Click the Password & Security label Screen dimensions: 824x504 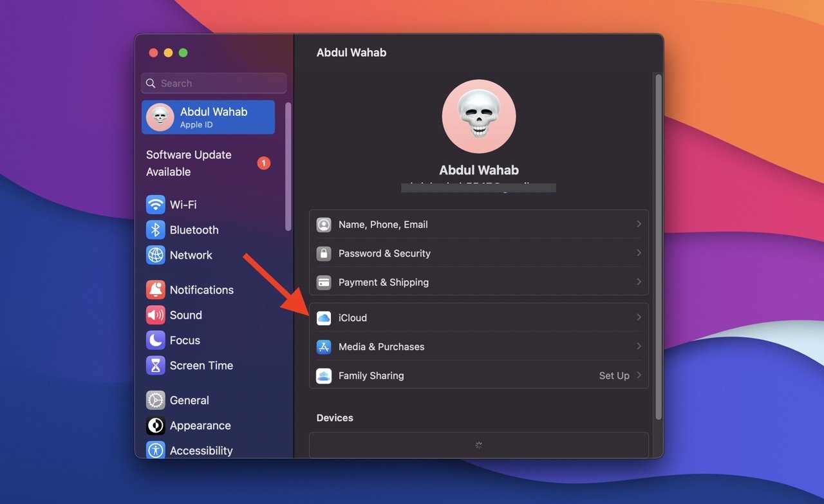pos(384,254)
